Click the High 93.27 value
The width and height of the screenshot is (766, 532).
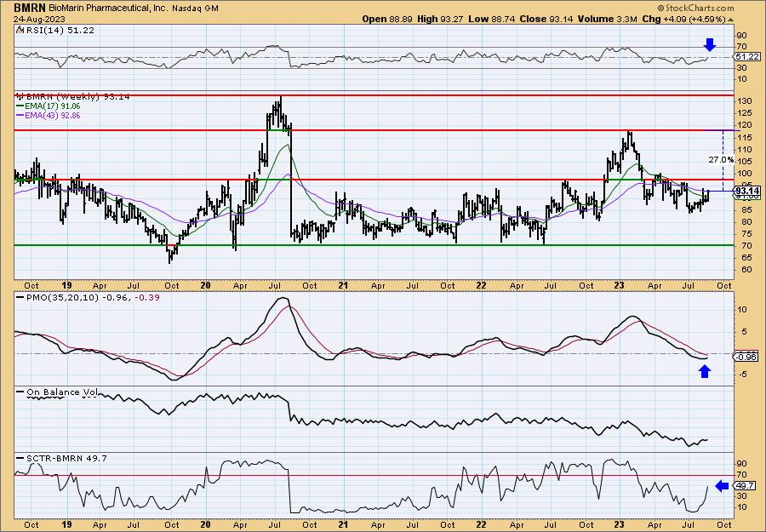pos(441,19)
